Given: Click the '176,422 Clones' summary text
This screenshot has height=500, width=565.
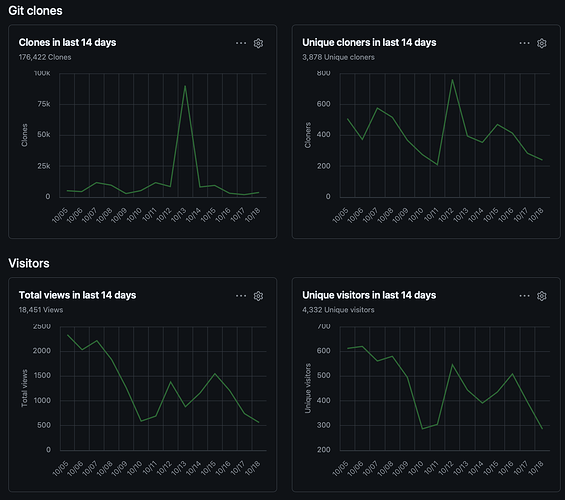Looking at the screenshot, I should point(45,57).
